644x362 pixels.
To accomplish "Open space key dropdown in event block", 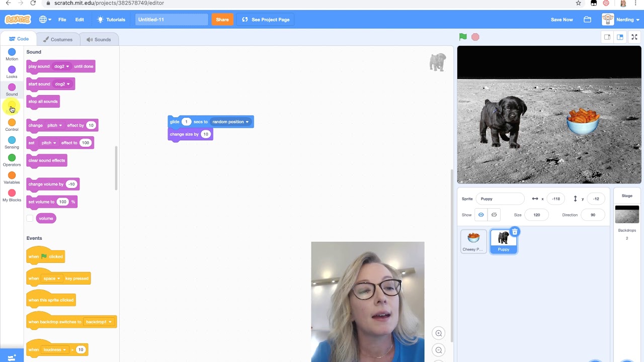I will [51, 279].
